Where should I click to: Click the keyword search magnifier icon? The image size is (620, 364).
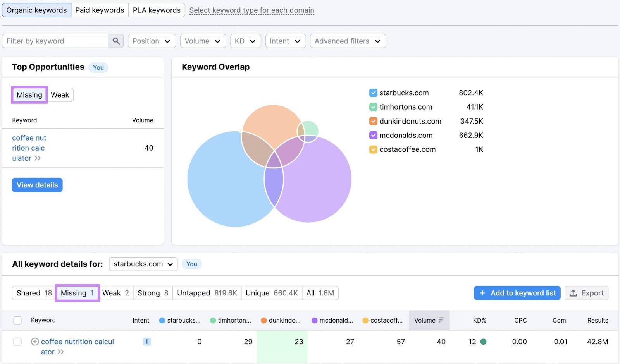click(x=116, y=41)
